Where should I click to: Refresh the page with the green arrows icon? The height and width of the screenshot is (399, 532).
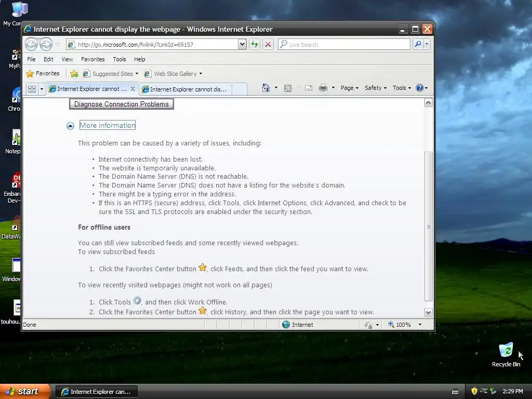(x=255, y=45)
